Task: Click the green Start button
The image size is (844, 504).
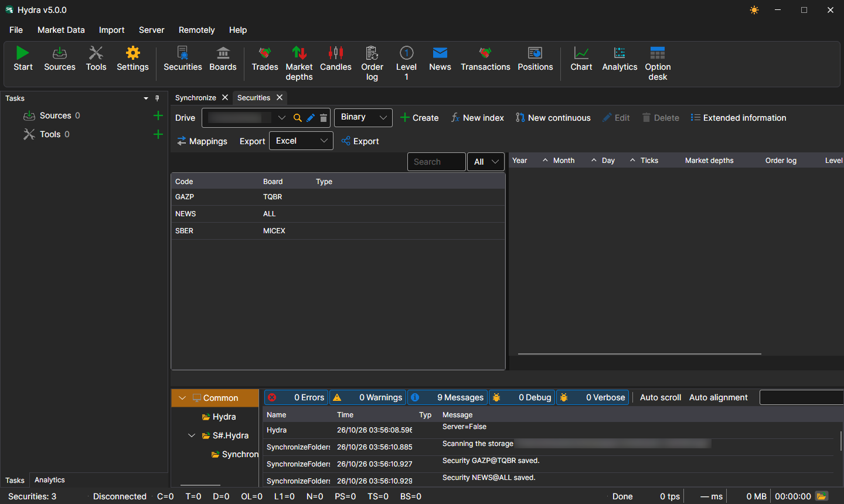Action: (23, 59)
